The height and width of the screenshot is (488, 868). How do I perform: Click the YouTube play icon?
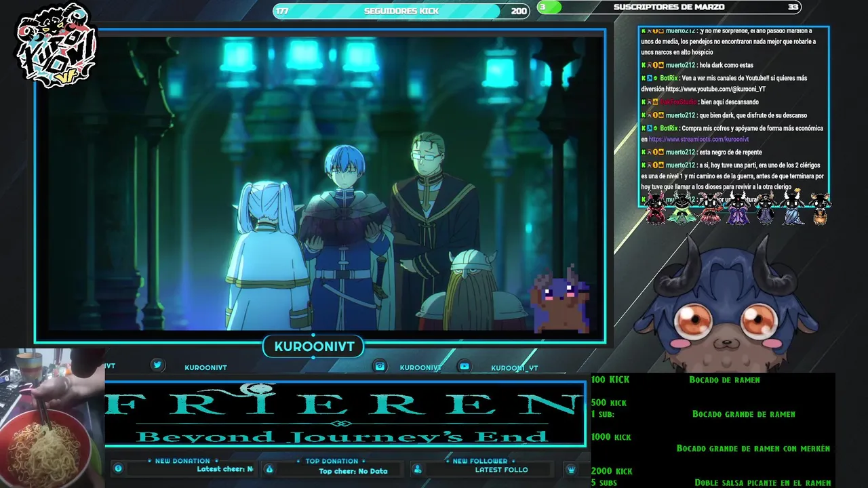coord(465,366)
